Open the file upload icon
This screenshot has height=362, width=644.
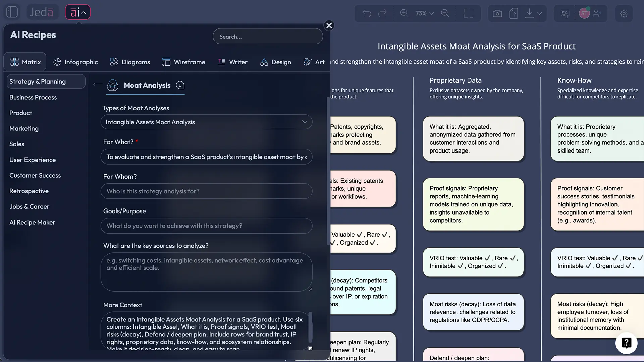point(514,13)
